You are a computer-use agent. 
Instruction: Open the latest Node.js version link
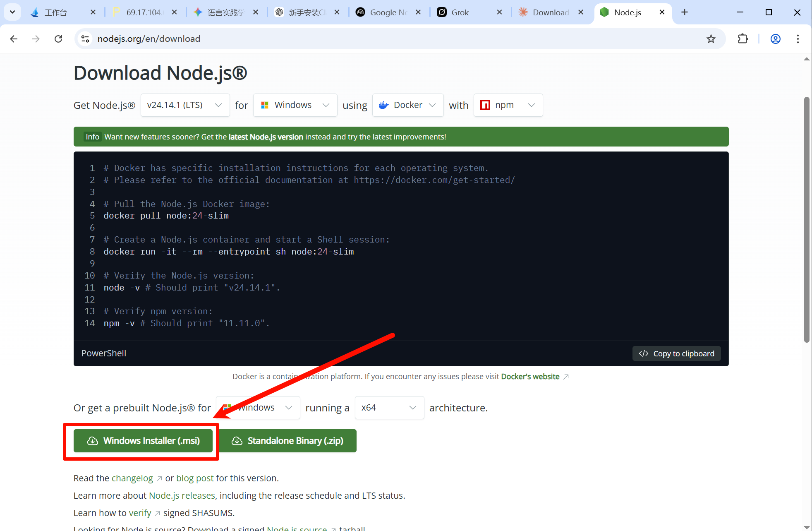266,137
